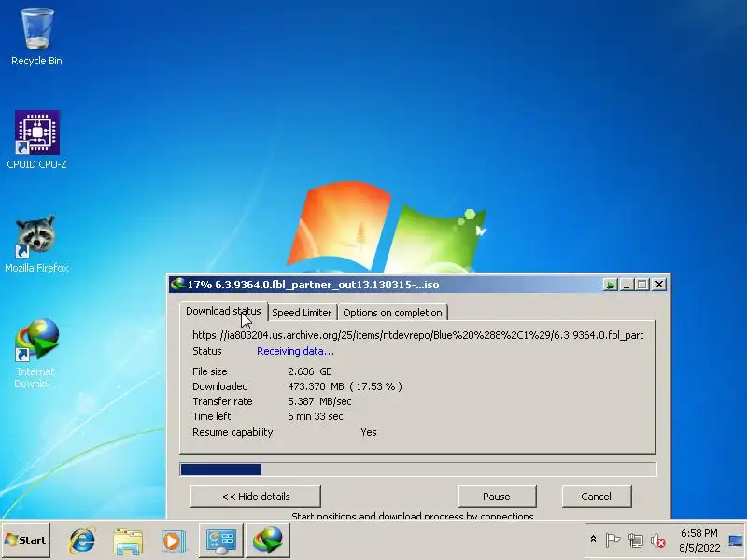Screen dimensions: 747x560
Task: Click the network connection tray icon
Action: 636,540
